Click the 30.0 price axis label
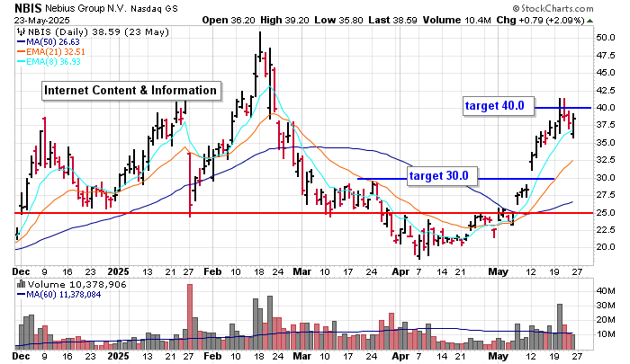The height and width of the screenshot is (364, 630). tap(606, 177)
